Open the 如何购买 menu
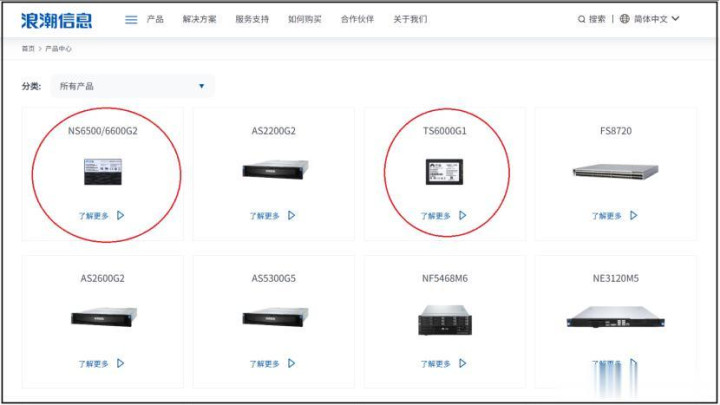 305,19
